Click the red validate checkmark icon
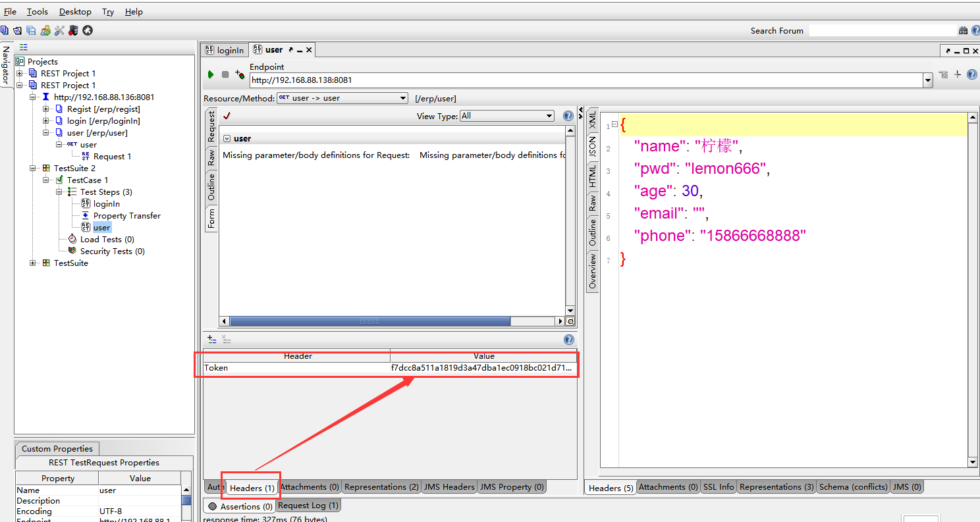The width and height of the screenshot is (980, 522). [x=227, y=116]
